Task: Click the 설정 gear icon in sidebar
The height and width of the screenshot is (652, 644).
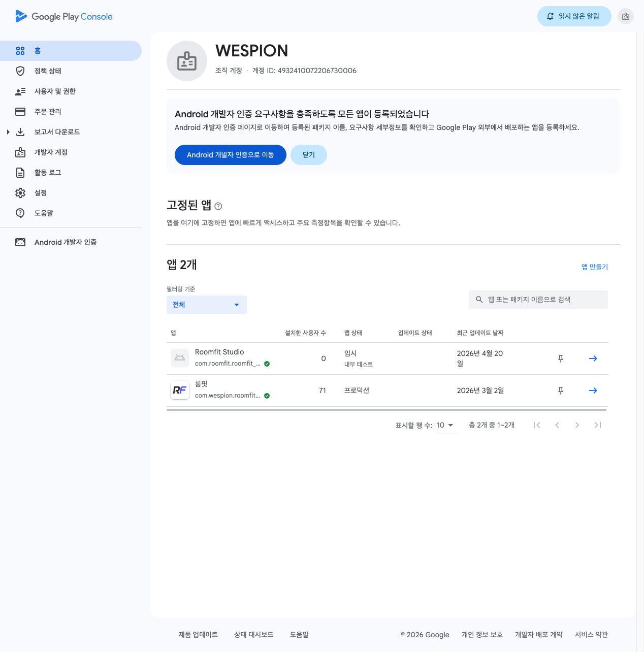Action: click(x=20, y=193)
